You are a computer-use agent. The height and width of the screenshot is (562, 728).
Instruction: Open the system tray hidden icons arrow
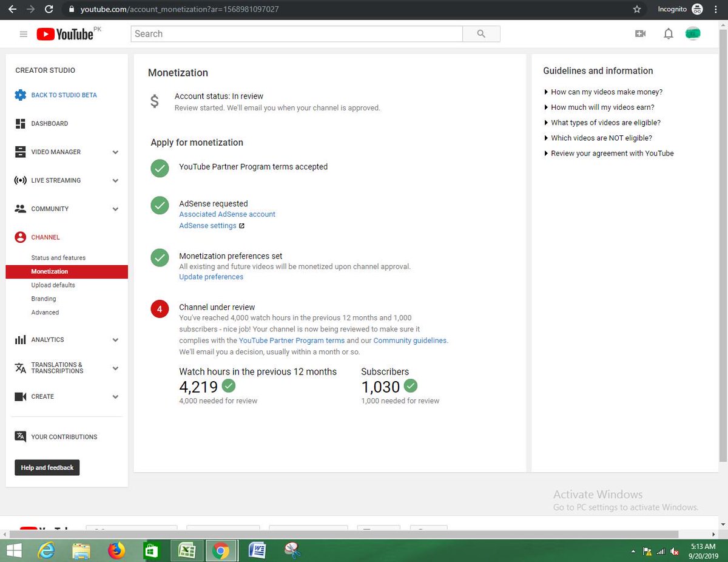tap(633, 552)
